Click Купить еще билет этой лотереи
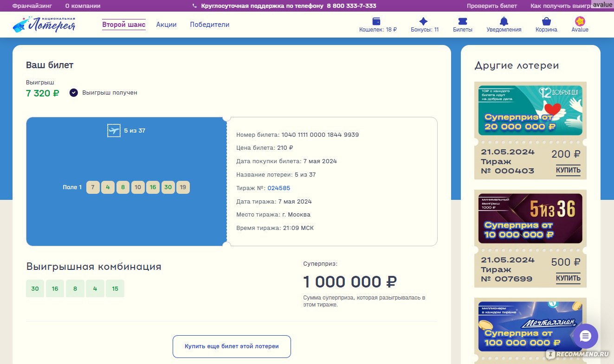 (232, 346)
